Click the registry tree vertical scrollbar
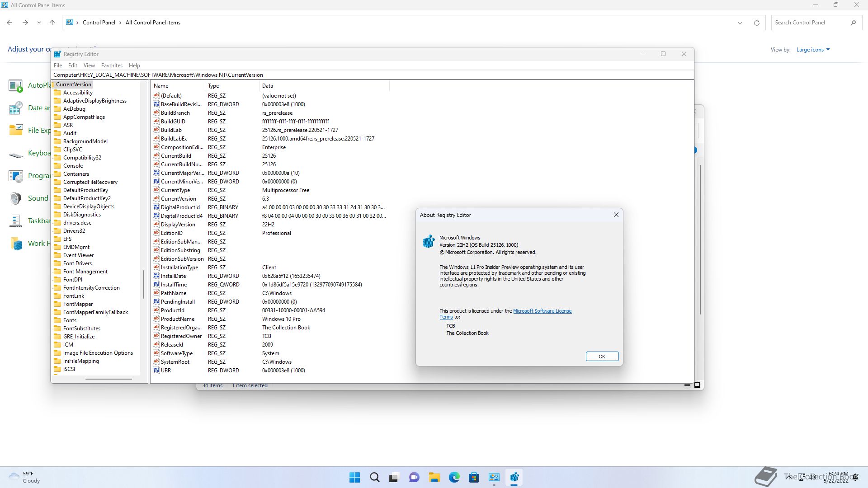Viewport: 868px width, 488px height. click(144, 285)
